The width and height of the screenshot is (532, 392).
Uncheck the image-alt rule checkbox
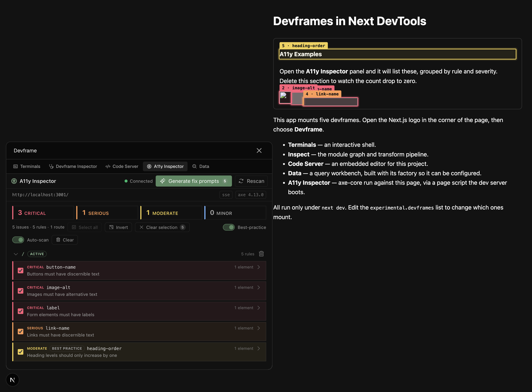pos(21,291)
